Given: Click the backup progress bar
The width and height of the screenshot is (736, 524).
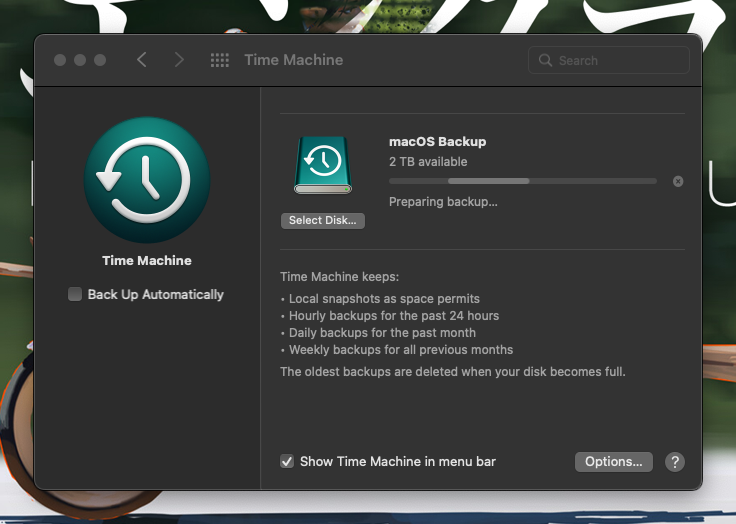Looking at the screenshot, I should pos(522,181).
